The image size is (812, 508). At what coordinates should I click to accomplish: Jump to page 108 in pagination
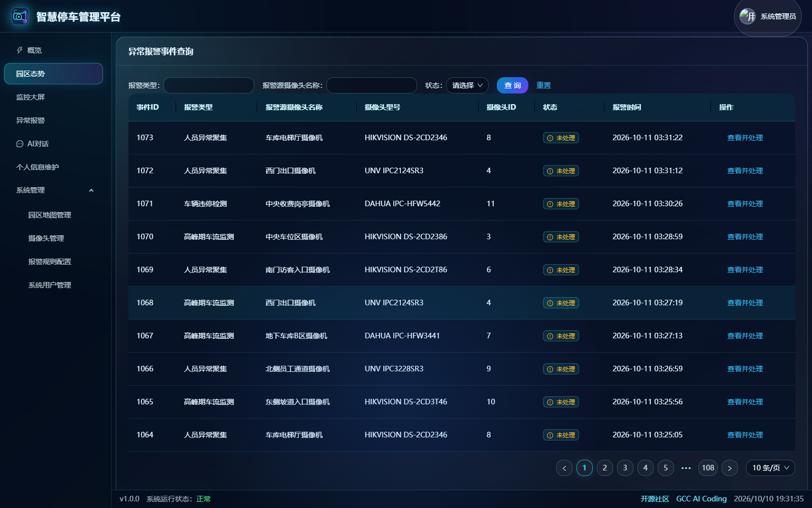(708, 468)
